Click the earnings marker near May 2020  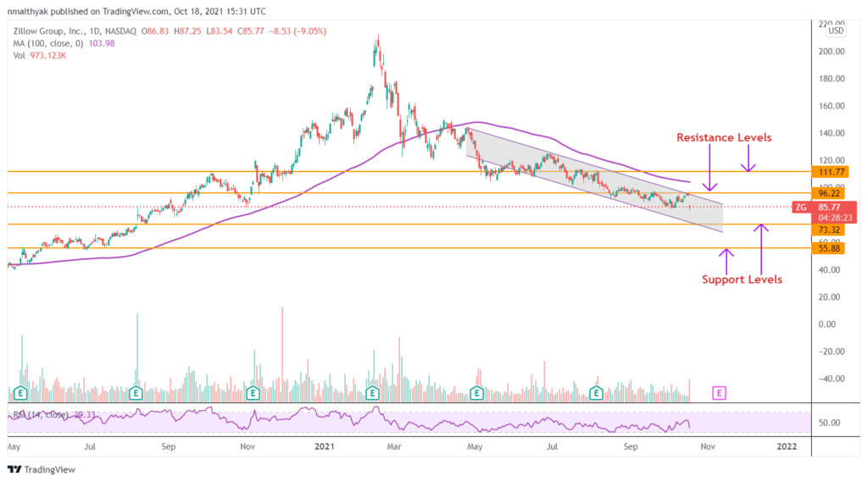(21, 393)
